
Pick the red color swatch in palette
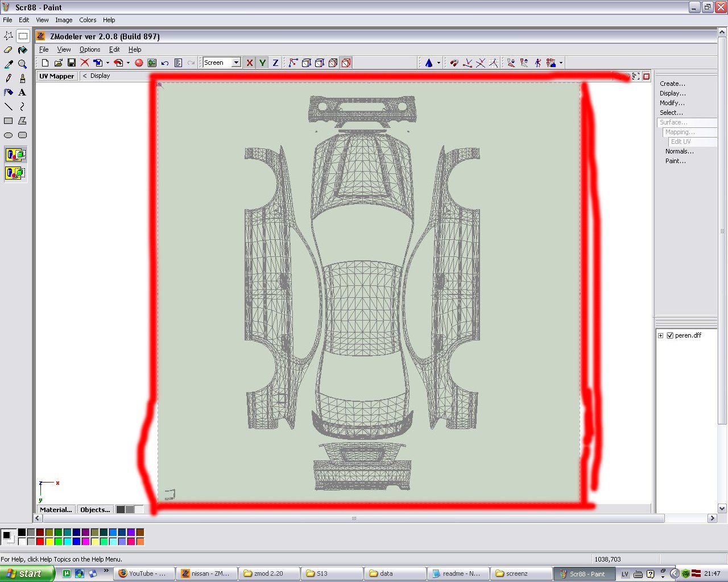[x=40, y=541]
